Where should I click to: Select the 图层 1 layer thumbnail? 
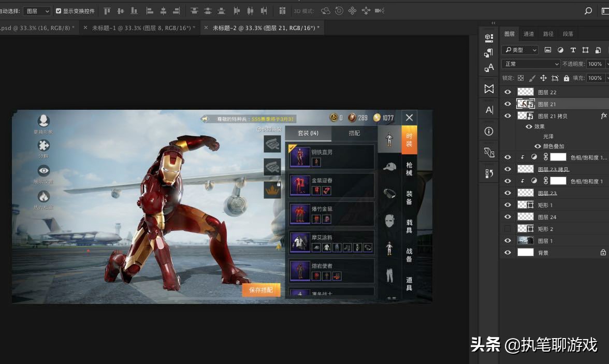tap(526, 241)
